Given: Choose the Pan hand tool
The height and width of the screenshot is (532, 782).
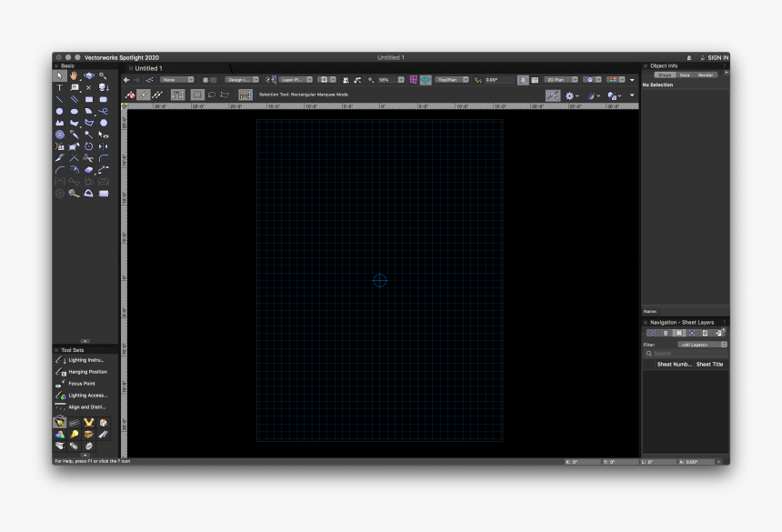Looking at the screenshot, I should coord(74,75).
